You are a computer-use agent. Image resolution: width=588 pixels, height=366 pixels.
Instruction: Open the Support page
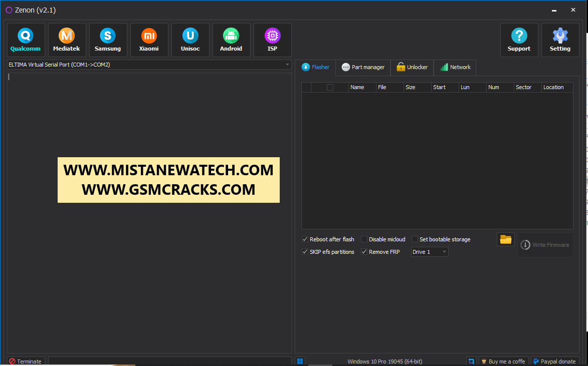[519, 40]
